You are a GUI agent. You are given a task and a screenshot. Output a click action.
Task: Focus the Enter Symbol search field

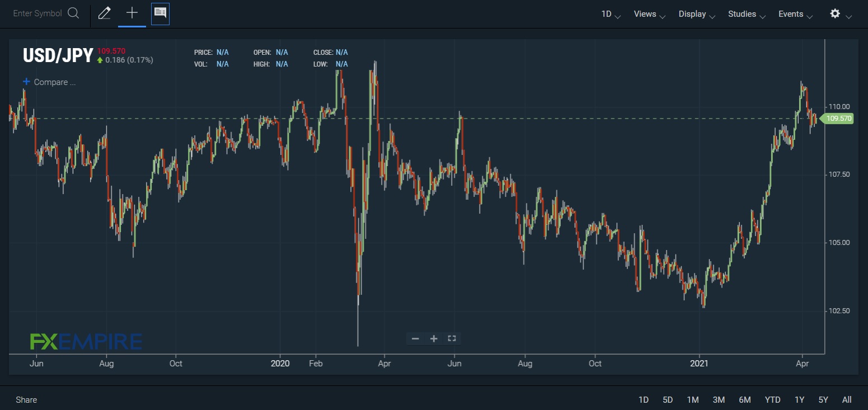click(x=37, y=13)
